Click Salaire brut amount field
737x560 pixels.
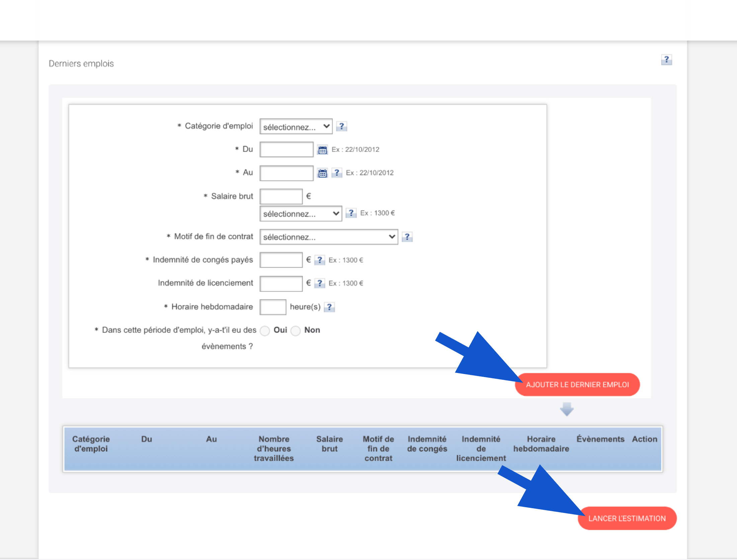[281, 196]
